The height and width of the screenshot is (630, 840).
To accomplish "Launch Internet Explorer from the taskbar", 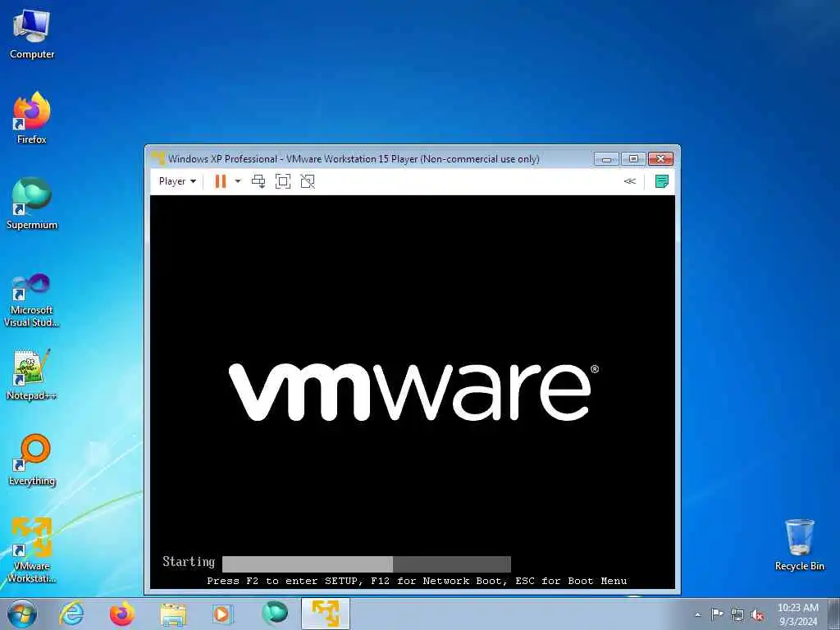I will pos(71,614).
